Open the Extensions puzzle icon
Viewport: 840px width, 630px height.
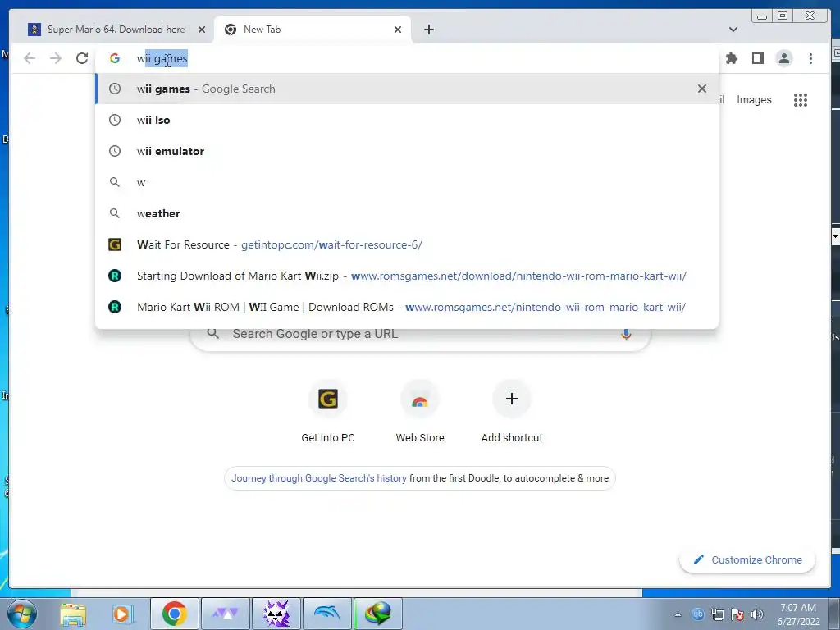[731, 58]
